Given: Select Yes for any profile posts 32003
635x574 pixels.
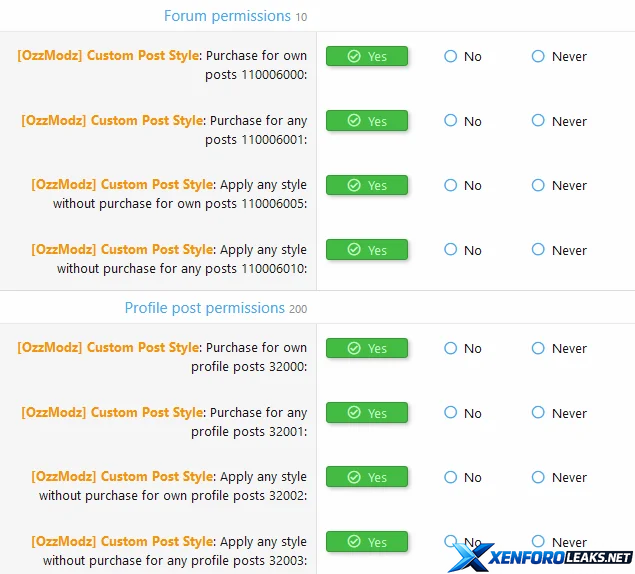Looking at the screenshot, I should pos(367,542).
